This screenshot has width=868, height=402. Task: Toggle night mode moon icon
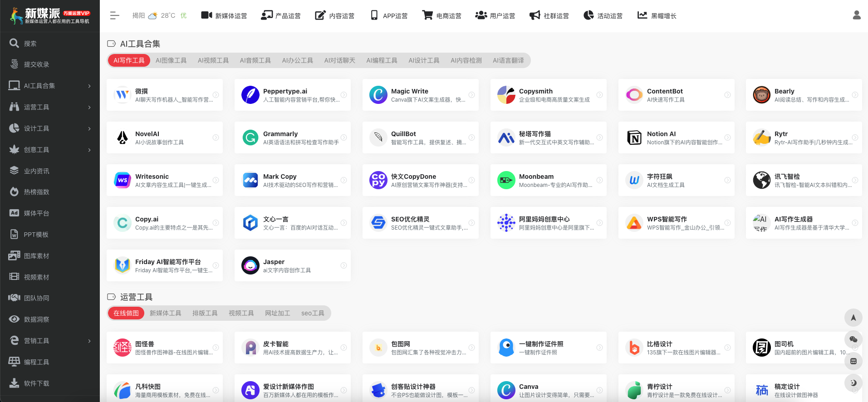[x=853, y=383]
